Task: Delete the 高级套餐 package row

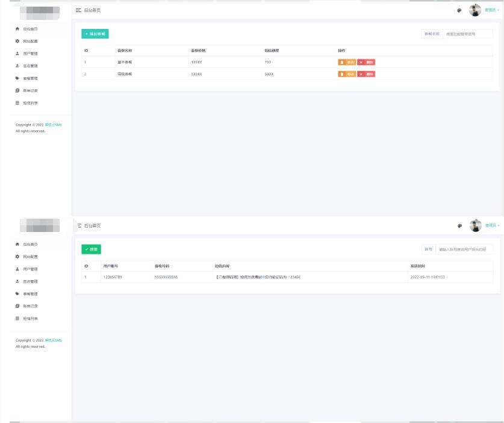Action: pyautogui.click(x=366, y=74)
